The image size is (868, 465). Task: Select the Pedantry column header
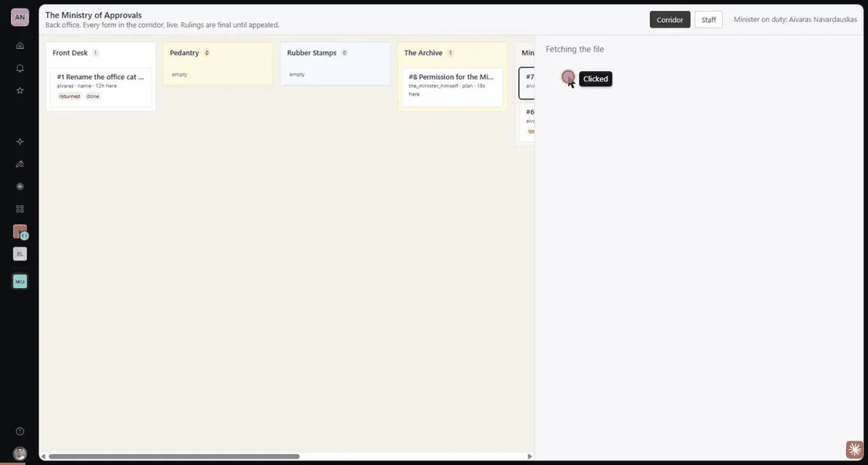185,53
